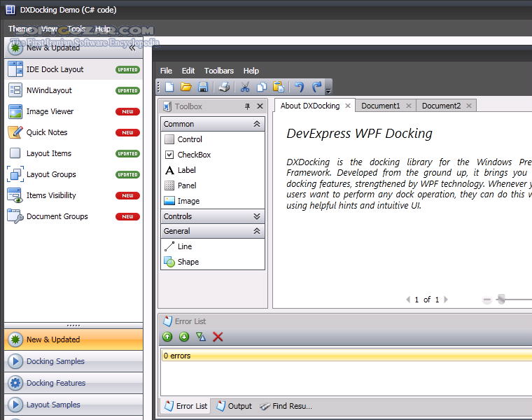Viewport: 532px width, 420px height.
Task: Click the zoom slider handle
Action: pyautogui.click(x=501, y=299)
